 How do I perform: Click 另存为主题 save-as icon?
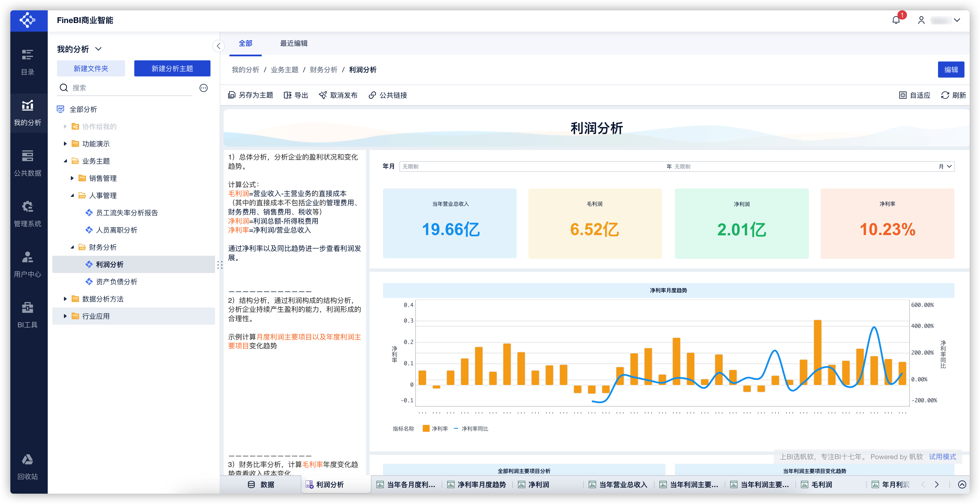tap(231, 95)
